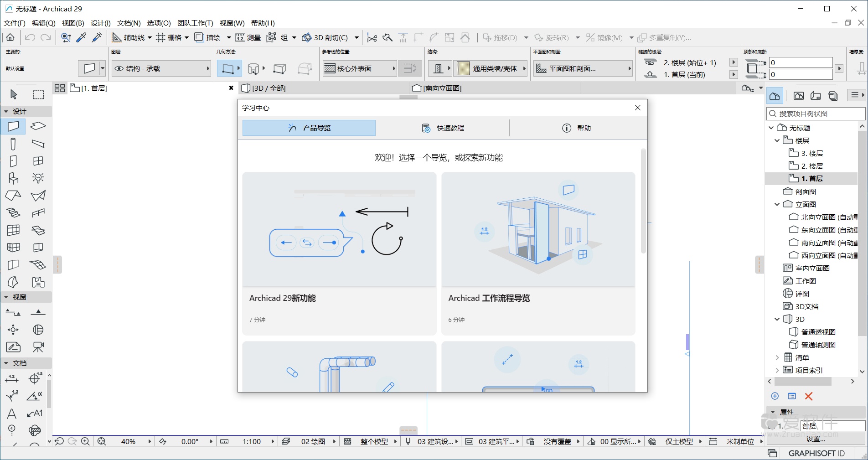
Task: Open the 通用类墙/壳体 building material dropdown
Action: pos(491,68)
